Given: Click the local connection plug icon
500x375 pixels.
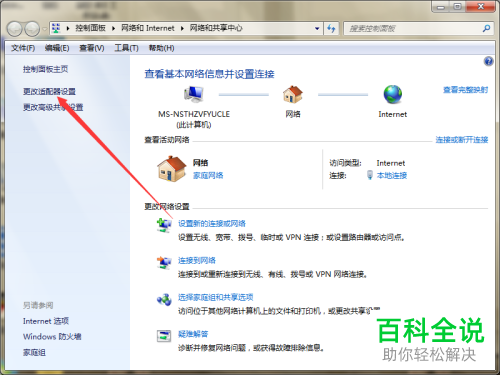Looking at the screenshot, I should [x=369, y=175].
